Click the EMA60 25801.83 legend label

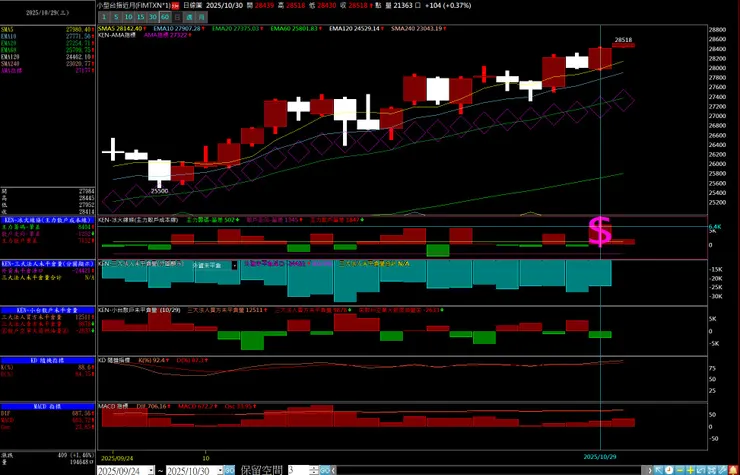pyautogui.click(x=296, y=28)
